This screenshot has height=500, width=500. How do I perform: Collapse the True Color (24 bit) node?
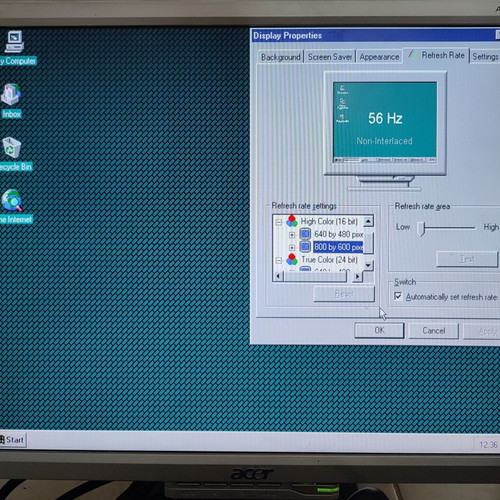pos(279,260)
